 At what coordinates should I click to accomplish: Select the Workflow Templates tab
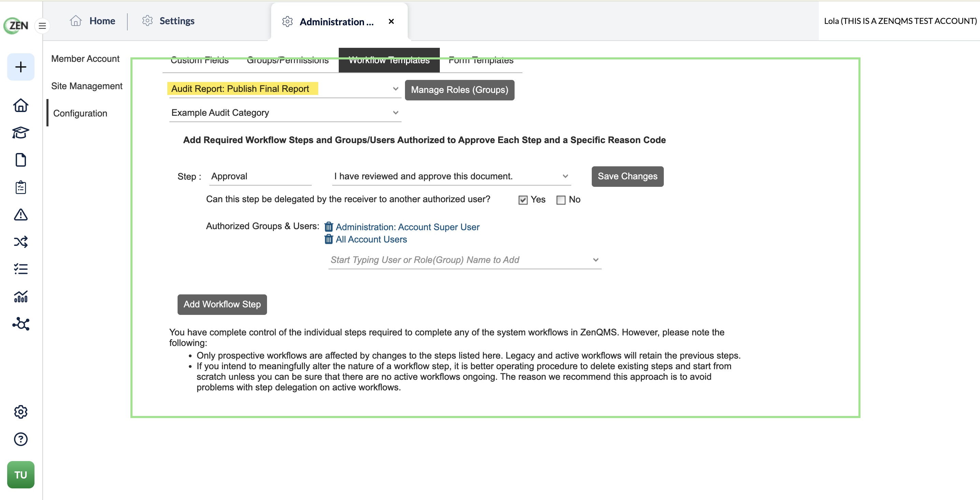(x=389, y=60)
